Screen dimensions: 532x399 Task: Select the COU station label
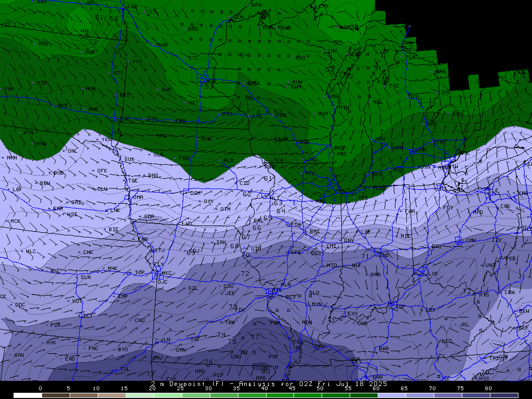tap(229, 286)
